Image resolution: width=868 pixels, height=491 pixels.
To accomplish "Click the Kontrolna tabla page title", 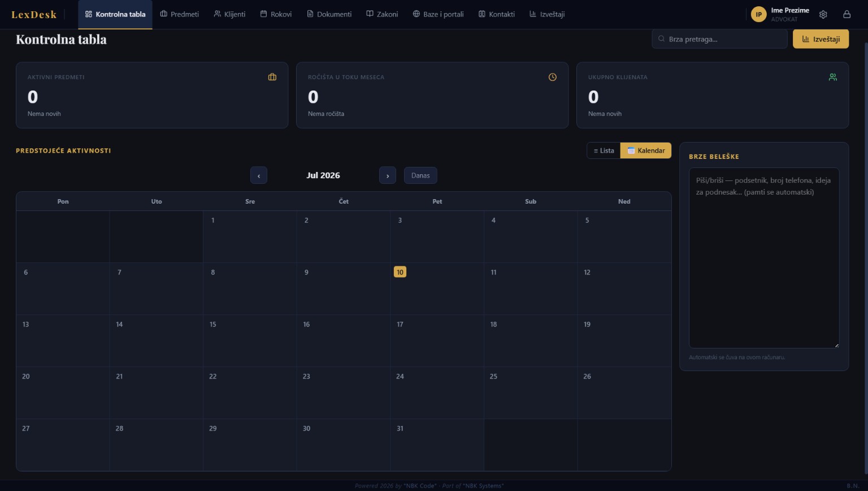I will (x=61, y=40).
